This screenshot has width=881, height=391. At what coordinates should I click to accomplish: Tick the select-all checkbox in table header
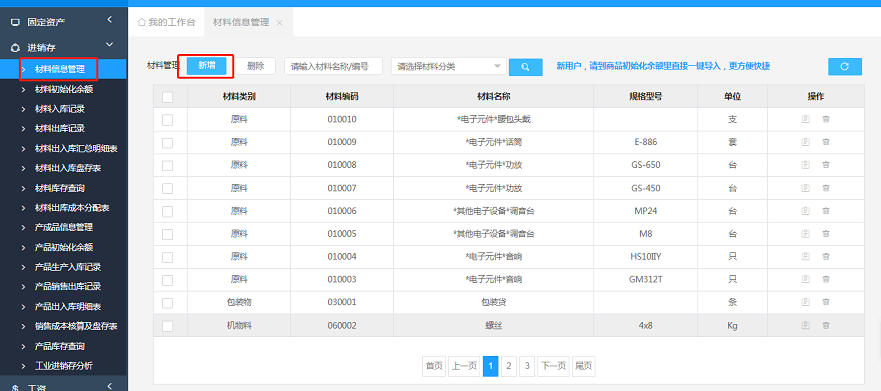coord(167,97)
